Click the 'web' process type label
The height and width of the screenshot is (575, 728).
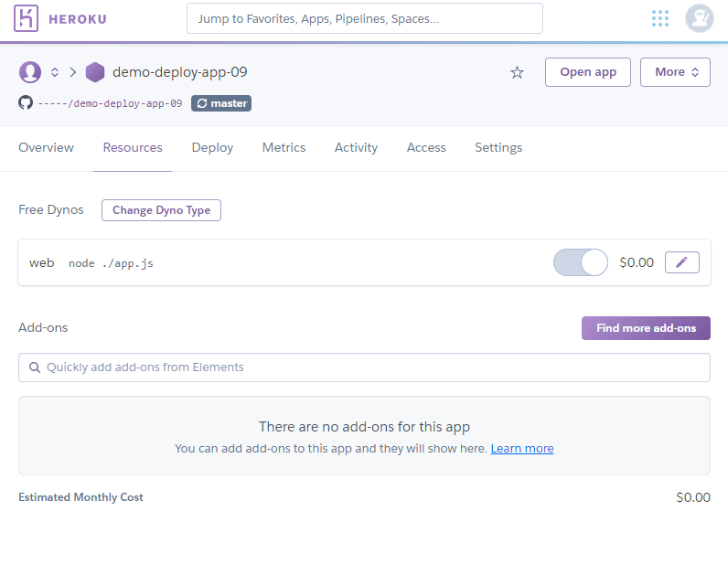pos(42,262)
